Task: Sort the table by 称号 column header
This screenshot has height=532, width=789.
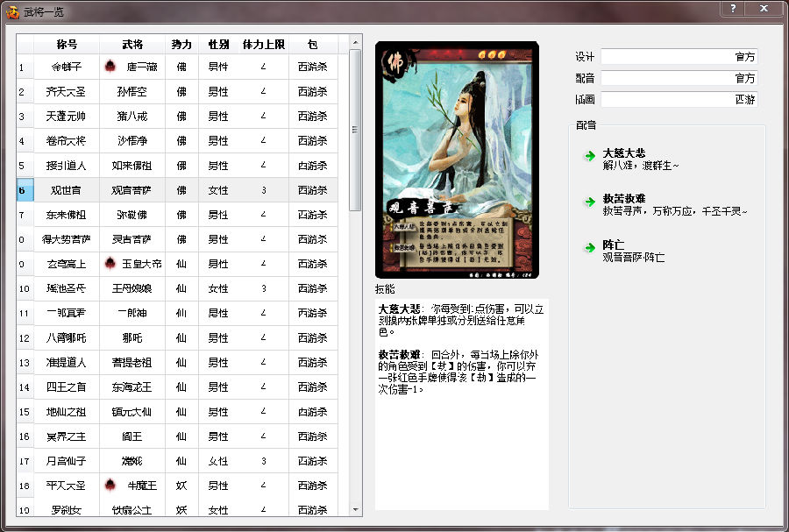Action: (67, 44)
